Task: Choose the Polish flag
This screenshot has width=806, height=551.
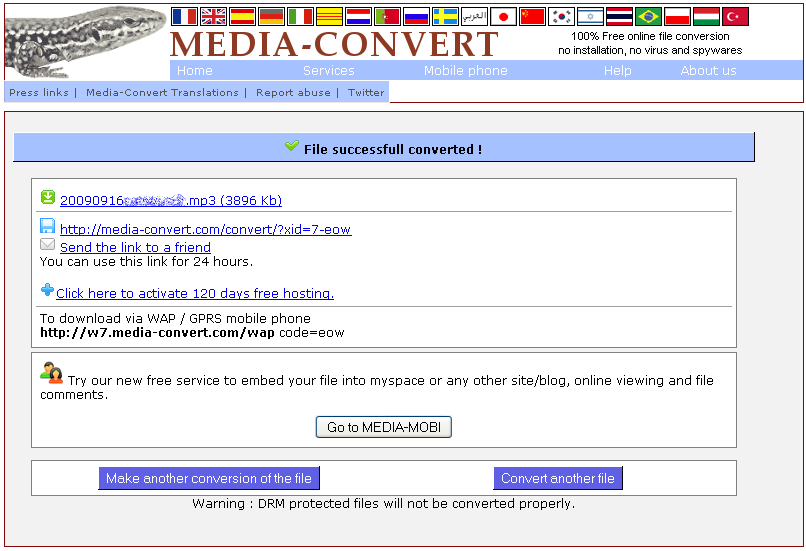Action: point(677,16)
